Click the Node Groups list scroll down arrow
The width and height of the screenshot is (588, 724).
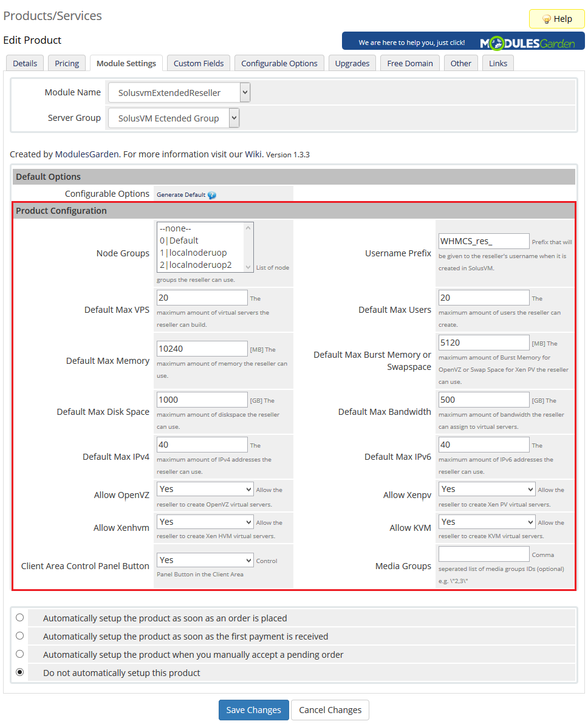(x=248, y=267)
